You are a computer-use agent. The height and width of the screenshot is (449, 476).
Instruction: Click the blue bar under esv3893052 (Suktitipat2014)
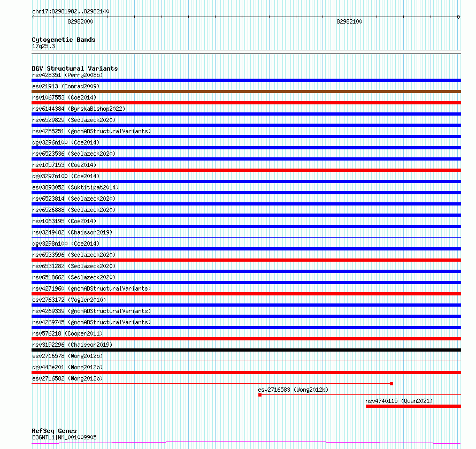point(246,193)
